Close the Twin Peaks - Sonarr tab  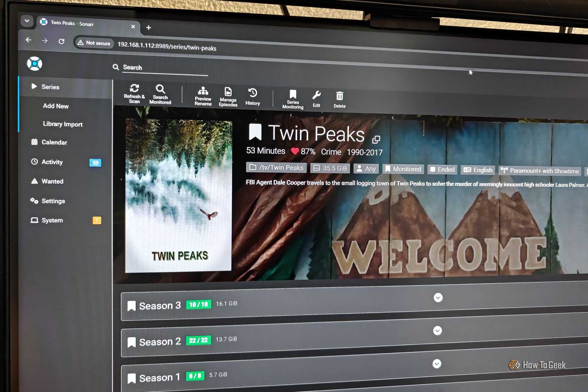coord(133,27)
